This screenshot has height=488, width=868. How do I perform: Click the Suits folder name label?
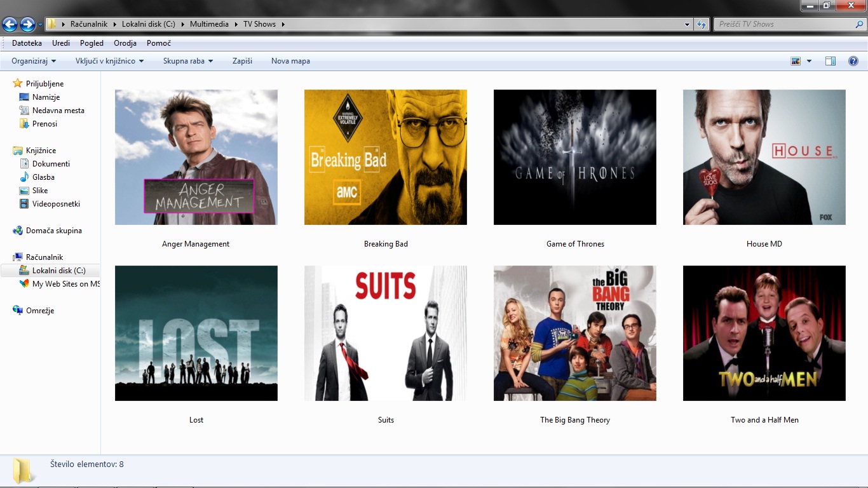coord(386,420)
